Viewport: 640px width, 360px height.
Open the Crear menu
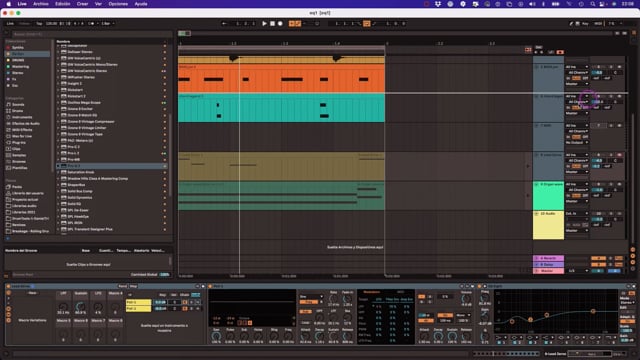coord(82,4)
